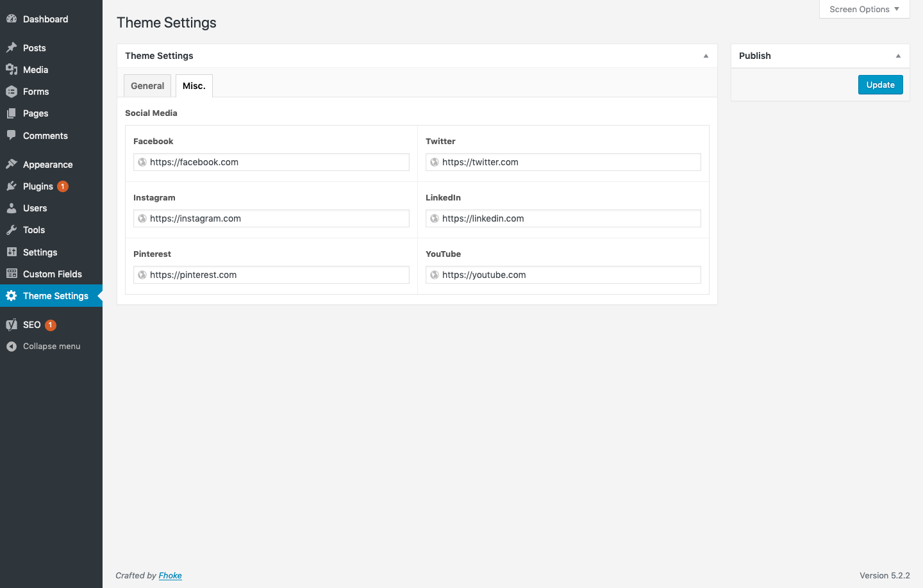Open the Theme Settings menu item
923x588 pixels.
pos(51,296)
